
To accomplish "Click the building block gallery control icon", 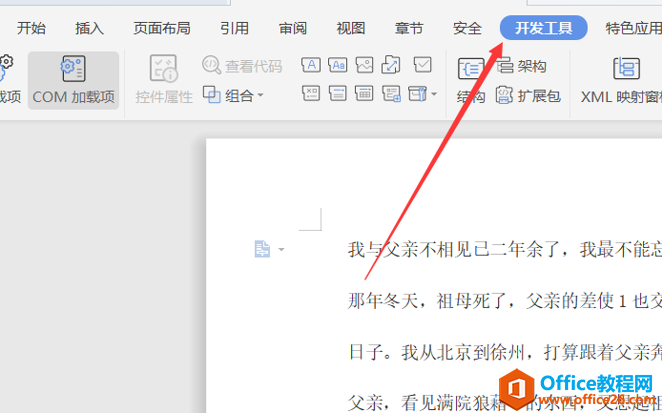I will (x=391, y=66).
